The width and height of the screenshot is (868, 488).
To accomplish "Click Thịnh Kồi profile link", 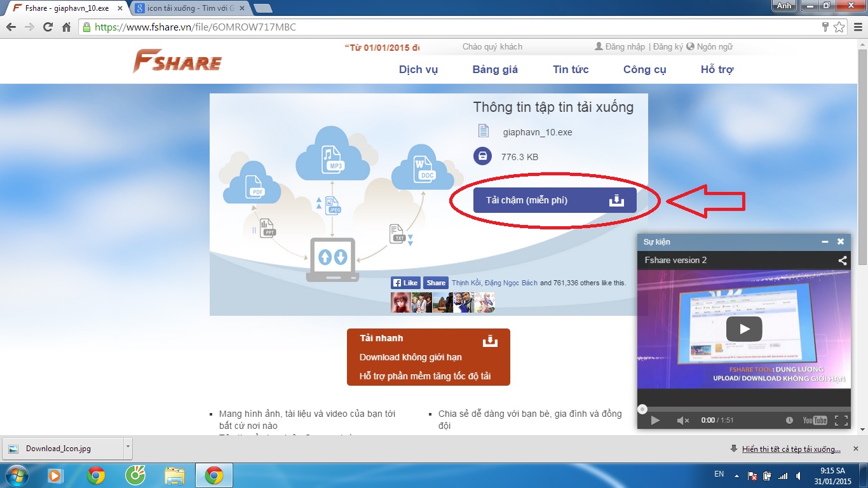I will click(x=466, y=283).
